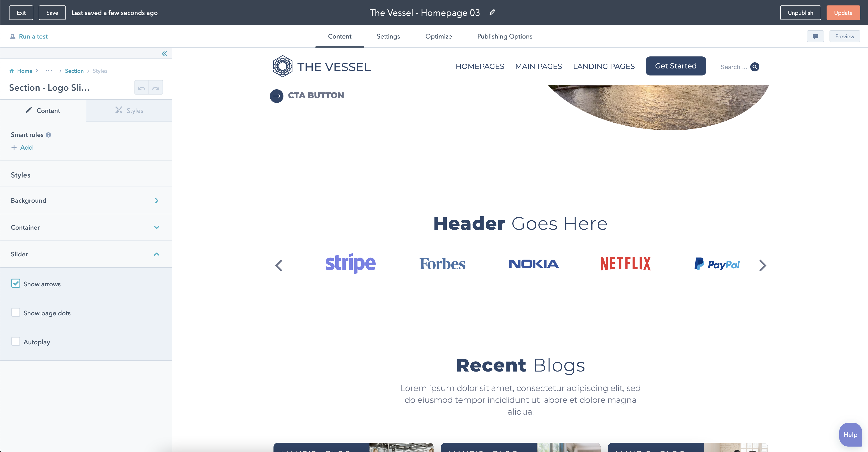Enable the Show page dots checkbox
Image resolution: width=868 pixels, height=452 pixels.
[16, 312]
